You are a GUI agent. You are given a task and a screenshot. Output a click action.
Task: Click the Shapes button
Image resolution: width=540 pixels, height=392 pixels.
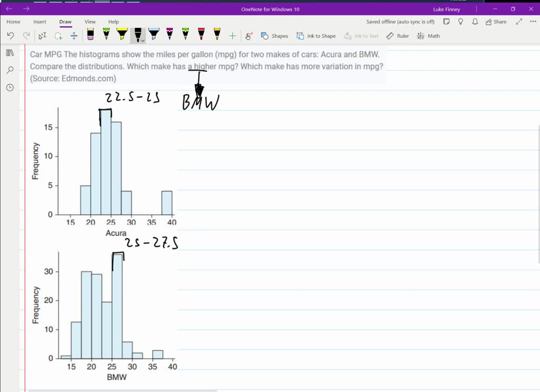coord(274,36)
